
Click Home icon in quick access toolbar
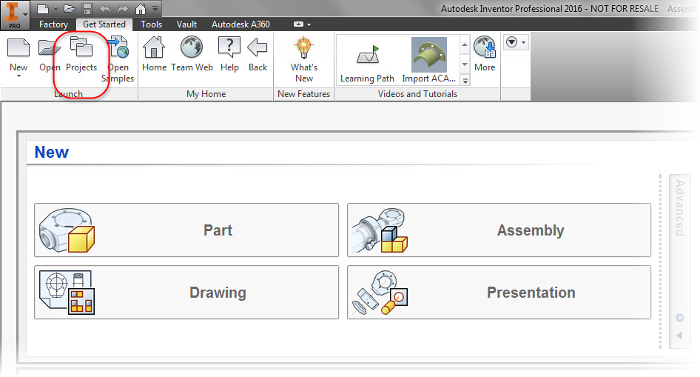[x=140, y=8]
